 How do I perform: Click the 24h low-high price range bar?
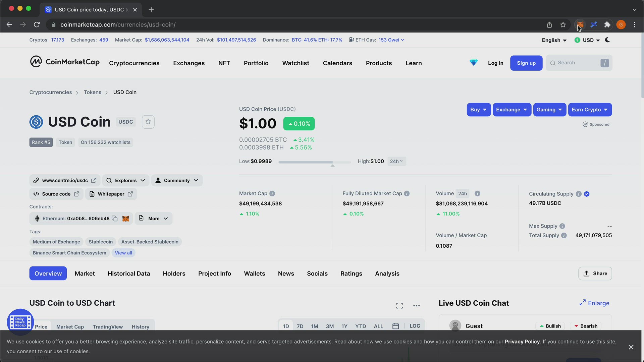tap(314, 162)
